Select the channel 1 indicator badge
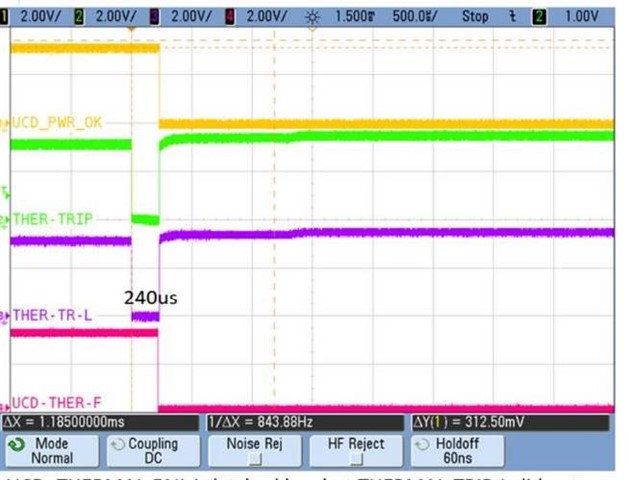The width and height of the screenshot is (628, 480). coord(4,16)
